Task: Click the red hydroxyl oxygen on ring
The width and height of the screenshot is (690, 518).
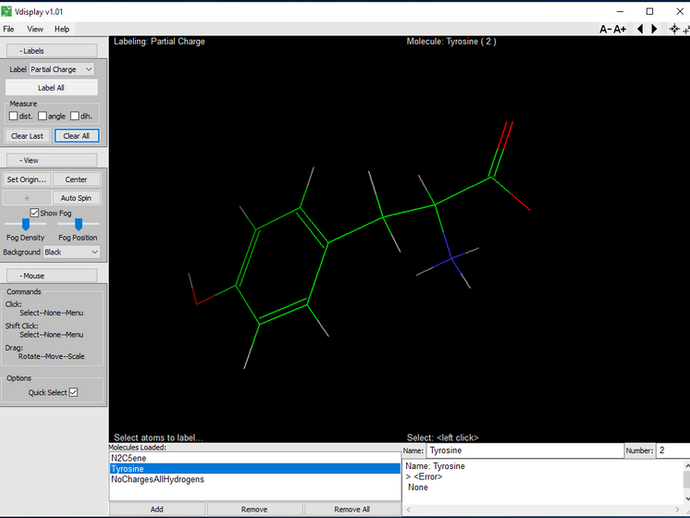Action: click(x=197, y=302)
